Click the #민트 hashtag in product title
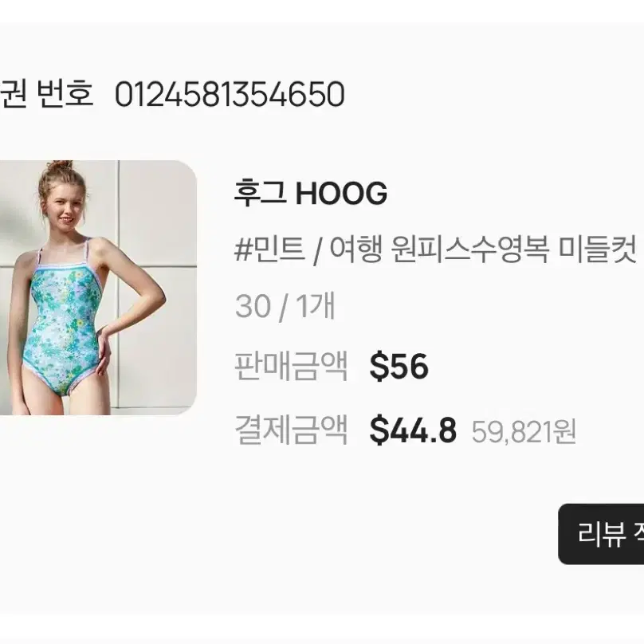This screenshot has height=644, width=644. coord(270,249)
